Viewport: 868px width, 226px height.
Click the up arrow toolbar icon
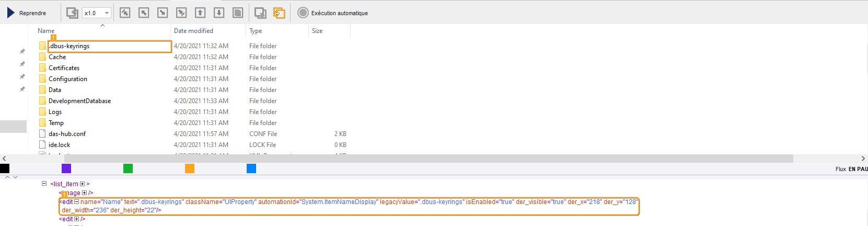point(200,13)
